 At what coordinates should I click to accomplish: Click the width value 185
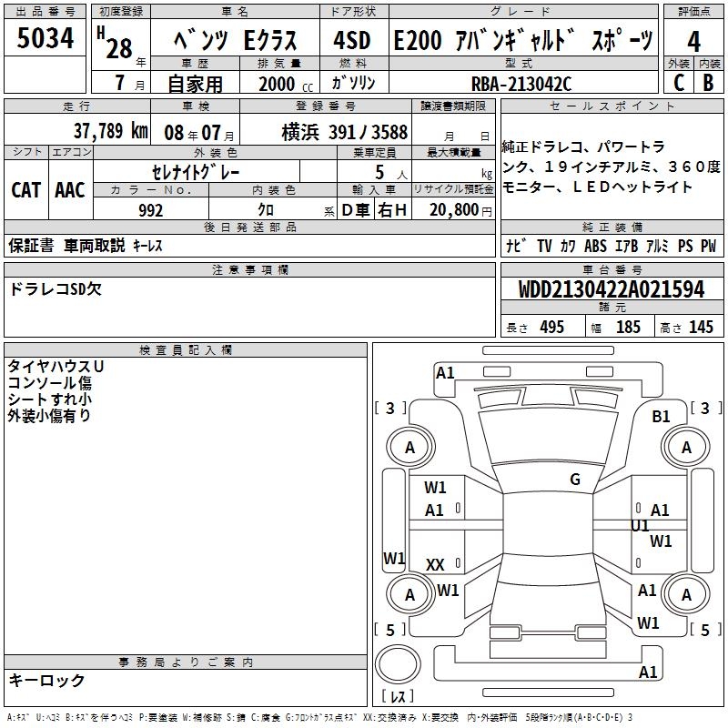pyautogui.click(x=628, y=327)
